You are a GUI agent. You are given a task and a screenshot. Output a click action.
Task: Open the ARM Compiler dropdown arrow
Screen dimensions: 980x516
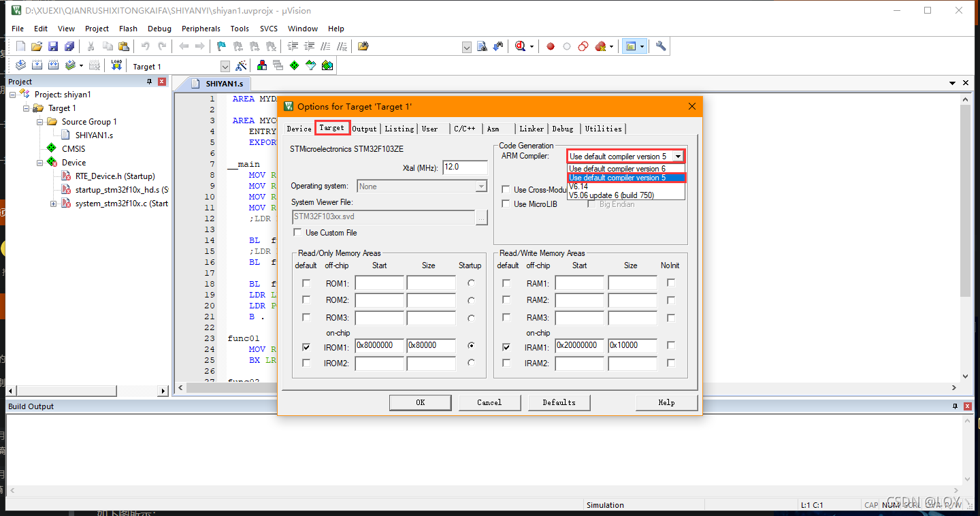coord(678,157)
